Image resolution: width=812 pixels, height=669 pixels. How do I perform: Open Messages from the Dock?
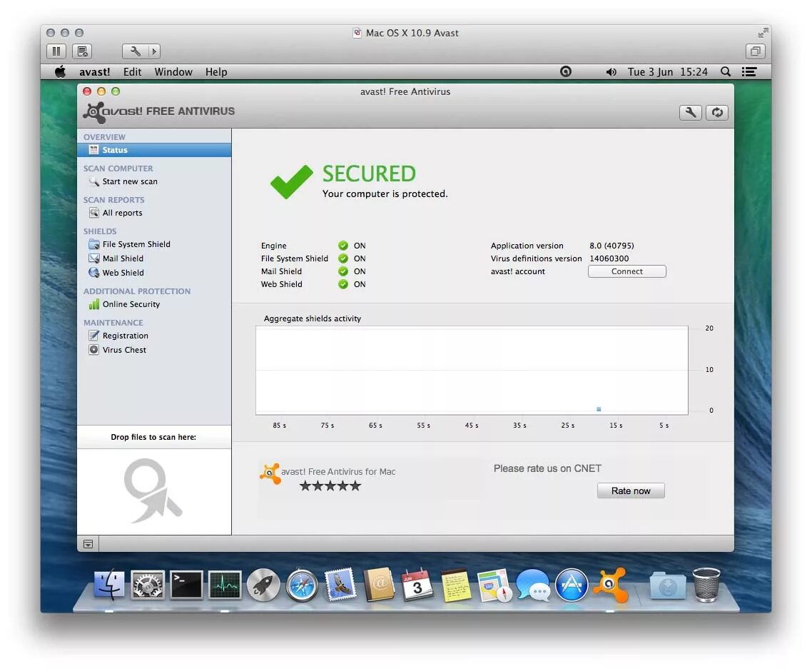[x=533, y=585]
